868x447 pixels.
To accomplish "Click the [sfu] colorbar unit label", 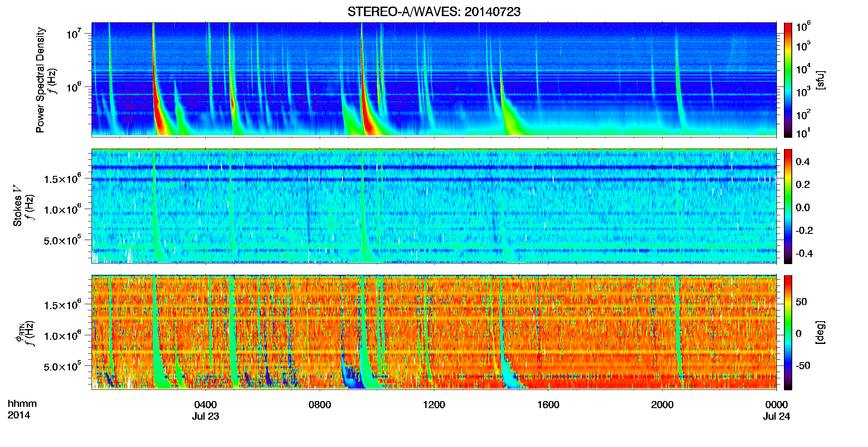I will pyautogui.click(x=821, y=80).
